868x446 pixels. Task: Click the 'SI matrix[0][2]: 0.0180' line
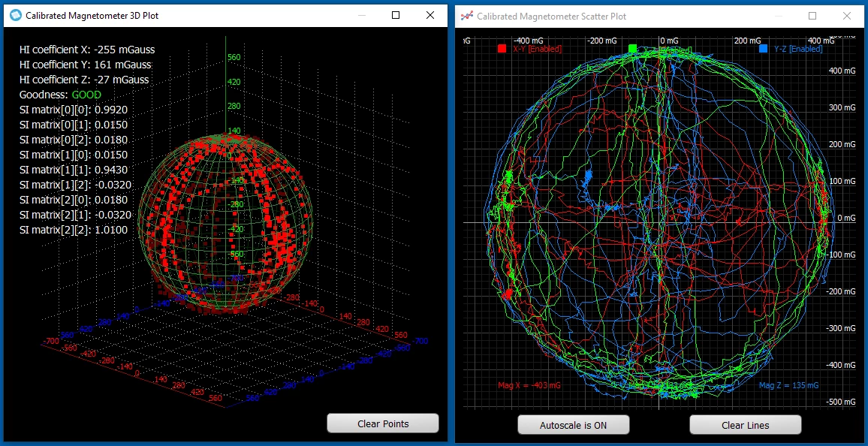pos(74,140)
